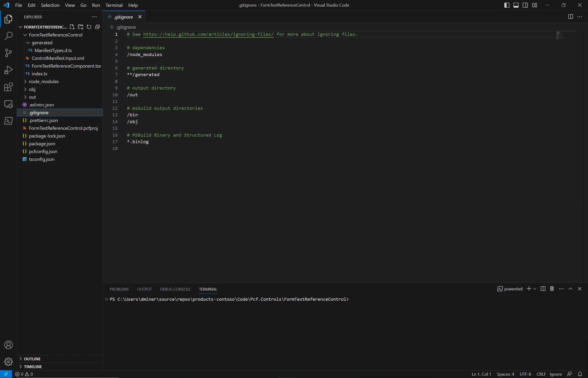Open the Remote Explorer view
588x378 pixels.
click(x=8, y=104)
